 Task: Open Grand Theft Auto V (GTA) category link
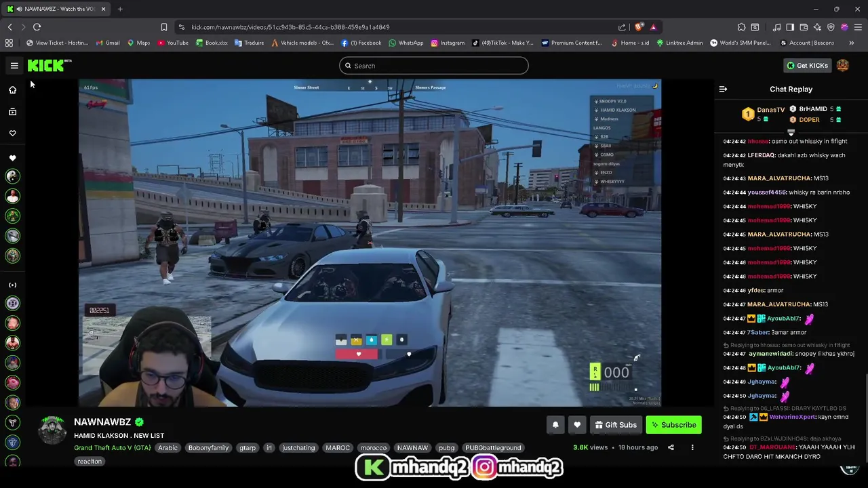coord(113,448)
